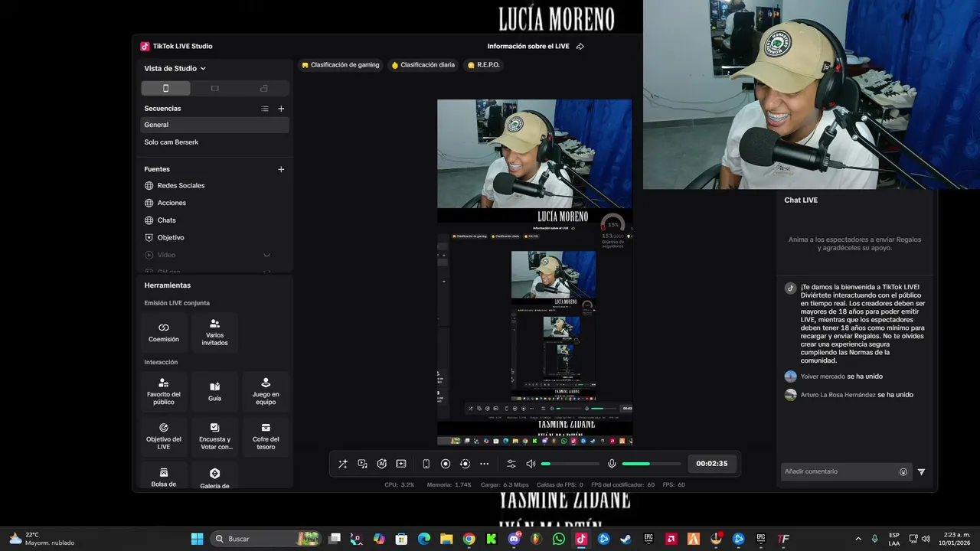Open the magic wand effects tool
This screenshot has height=551, width=980.
coord(343,464)
